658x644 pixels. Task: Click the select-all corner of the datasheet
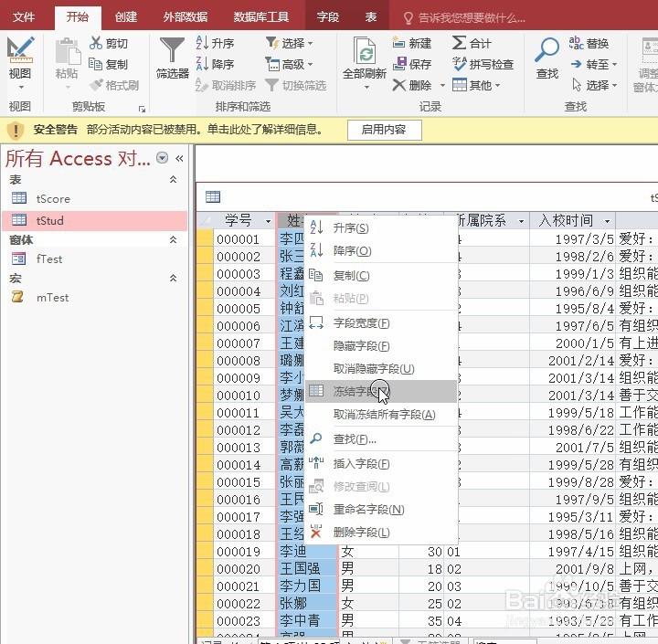coord(205,220)
